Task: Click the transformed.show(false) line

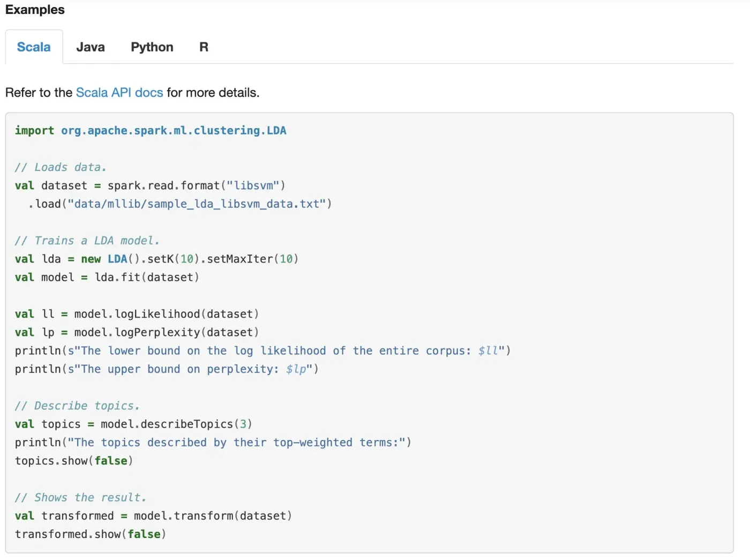Action: coord(91,534)
